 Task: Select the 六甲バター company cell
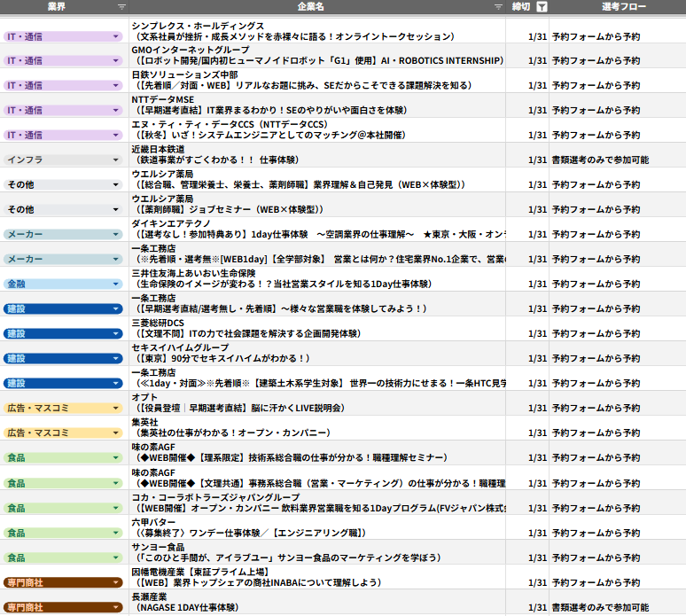click(317, 527)
